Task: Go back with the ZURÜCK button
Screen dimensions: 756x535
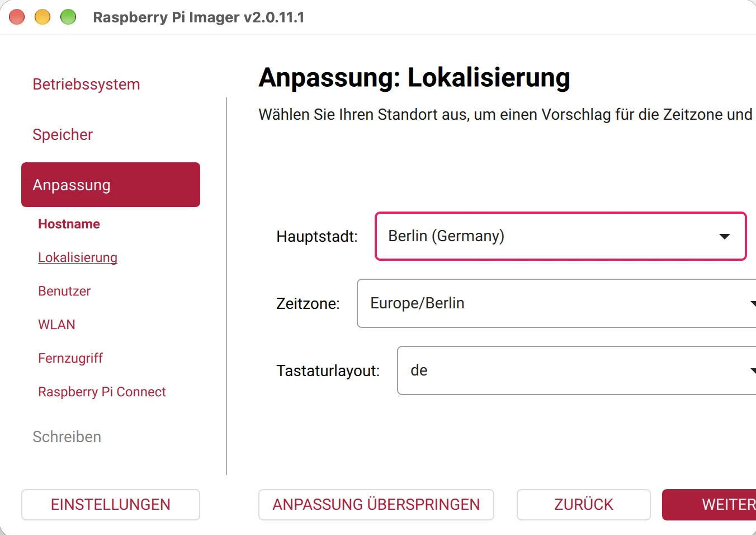Action: point(584,505)
